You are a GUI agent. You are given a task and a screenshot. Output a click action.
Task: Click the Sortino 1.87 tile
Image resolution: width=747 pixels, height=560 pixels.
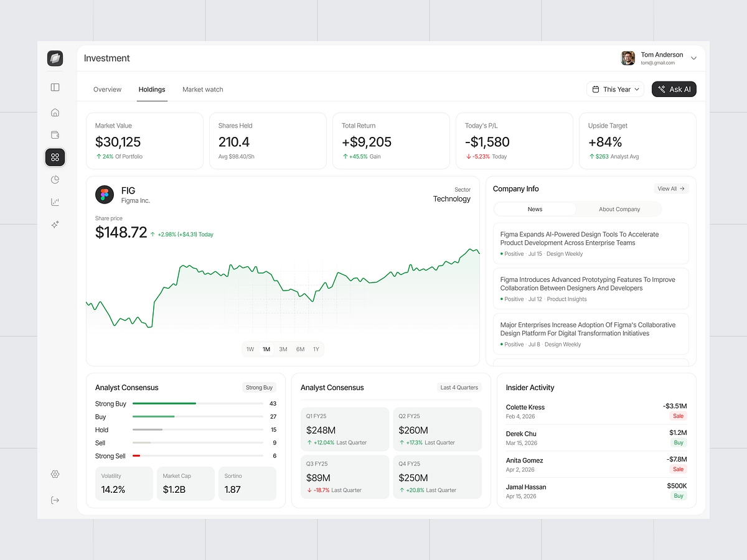pyautogui.click(x=247, y=483)
